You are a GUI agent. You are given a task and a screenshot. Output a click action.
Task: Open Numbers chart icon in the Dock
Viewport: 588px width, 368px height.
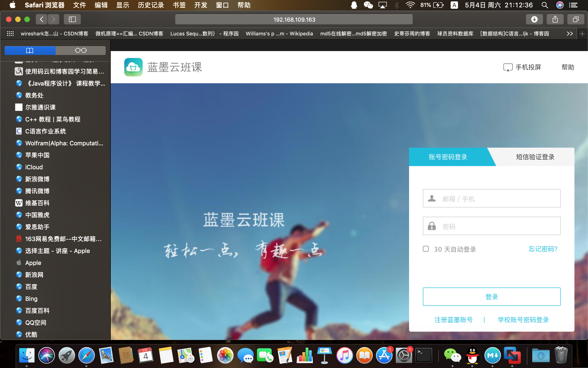(x=305, y=355)
